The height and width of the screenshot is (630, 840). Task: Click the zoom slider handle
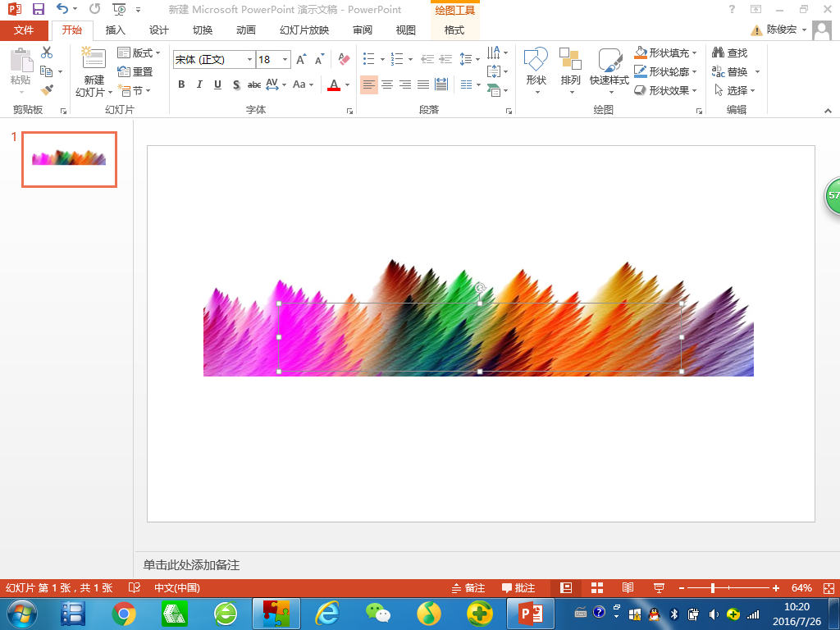(x=713, y=587)
